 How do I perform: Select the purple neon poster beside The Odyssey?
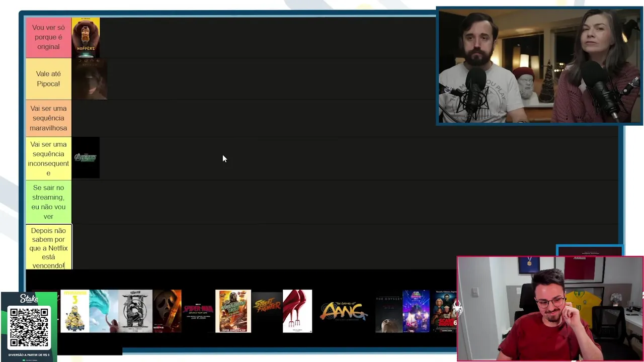(x=416, y=311)
